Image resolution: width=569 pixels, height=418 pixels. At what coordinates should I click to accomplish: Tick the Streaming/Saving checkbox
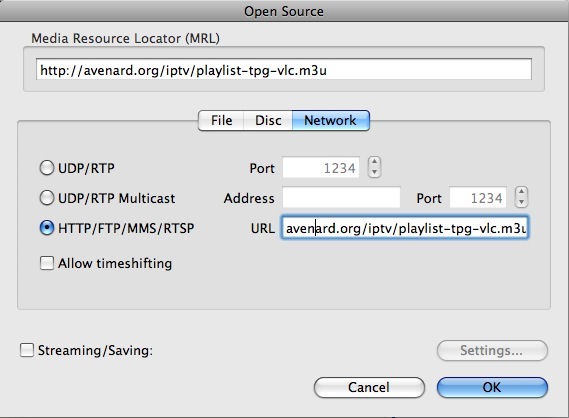(27, 350)
